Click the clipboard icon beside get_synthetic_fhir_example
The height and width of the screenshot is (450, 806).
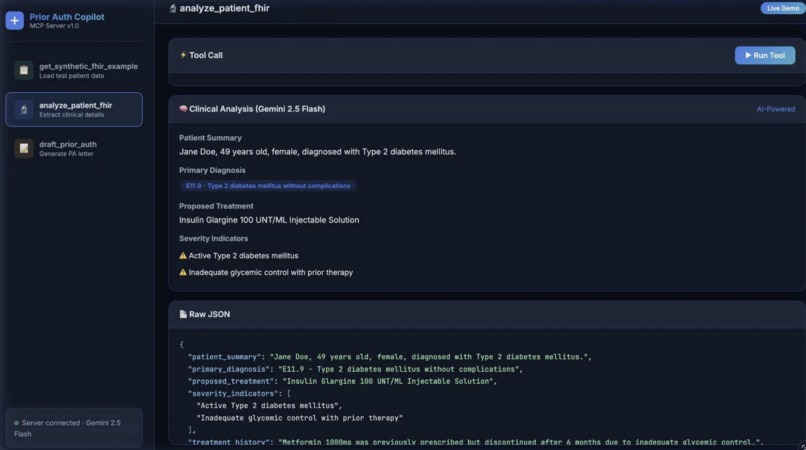click(x=24, y=70)
